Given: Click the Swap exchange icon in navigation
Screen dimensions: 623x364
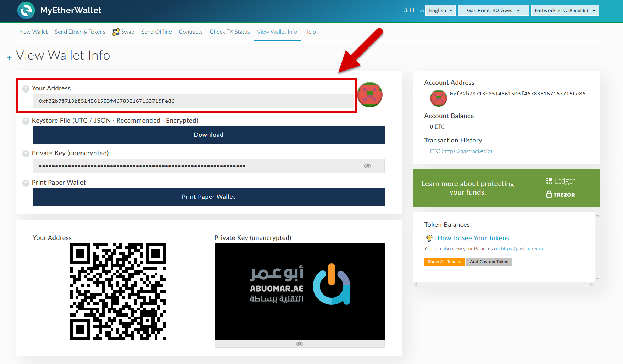Looking at the screenshot, I should (116, 32).
